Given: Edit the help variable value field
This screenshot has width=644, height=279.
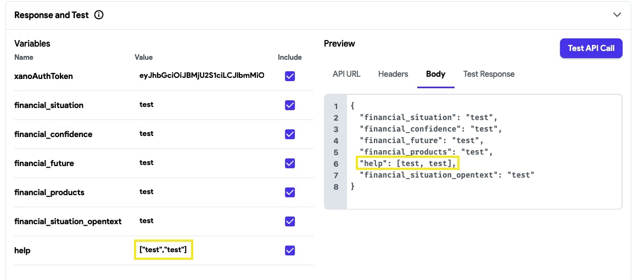Looking at the screenshot, I should click(x=163, y=250).
